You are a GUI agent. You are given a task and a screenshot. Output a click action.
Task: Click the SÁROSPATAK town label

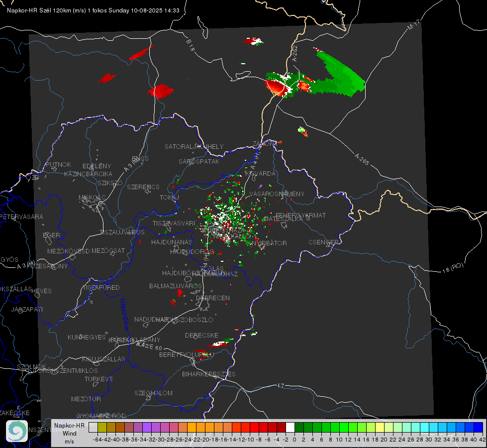pos(199,161)
